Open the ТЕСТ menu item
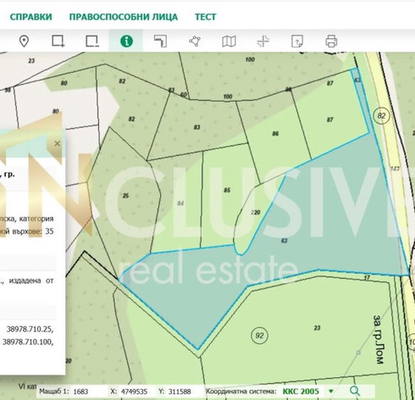The height and width of the screenshot is (400, 415). click(205, 17)
